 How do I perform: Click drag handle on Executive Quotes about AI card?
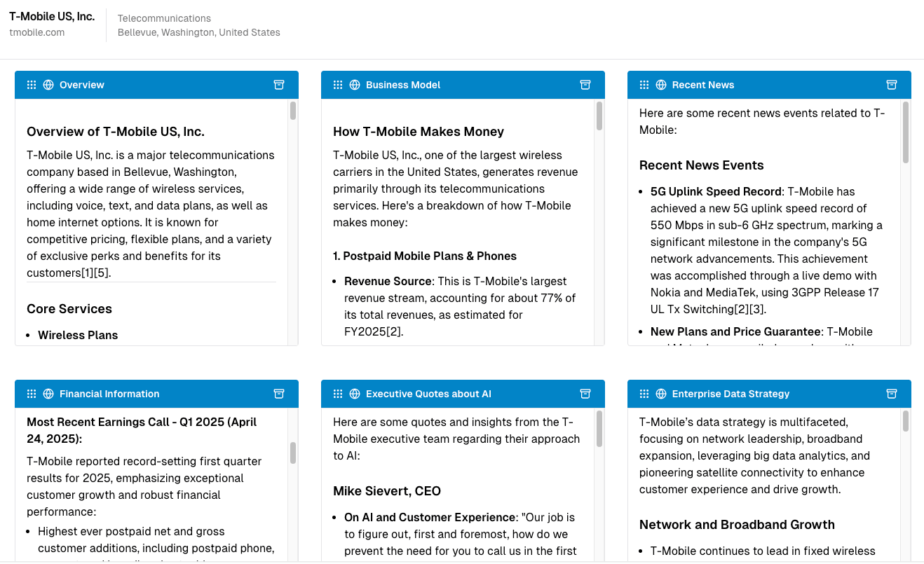pyautogui.click(x=338, y=394)
